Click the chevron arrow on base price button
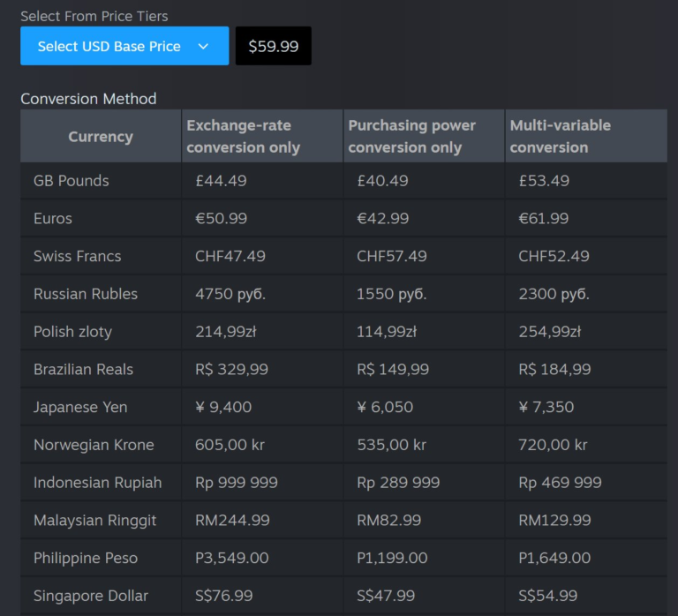Image resolution: width=678 pixels, height=616 pixels. [203, 46]
